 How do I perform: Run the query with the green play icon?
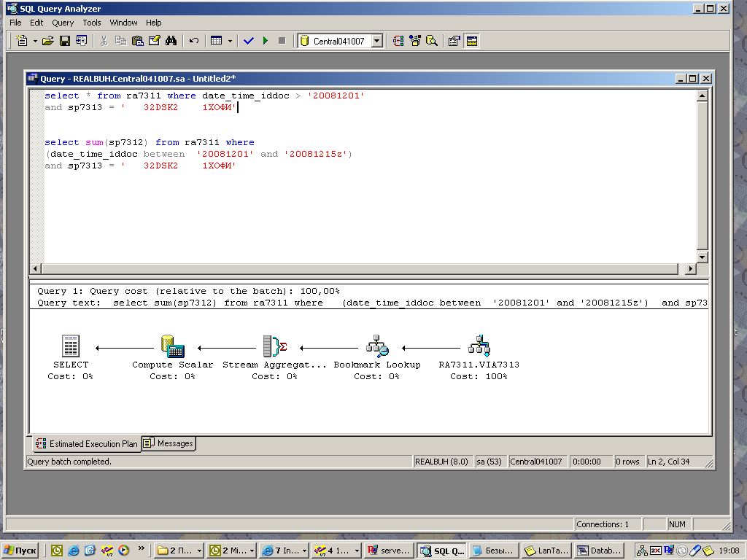(x=266, y=41)
